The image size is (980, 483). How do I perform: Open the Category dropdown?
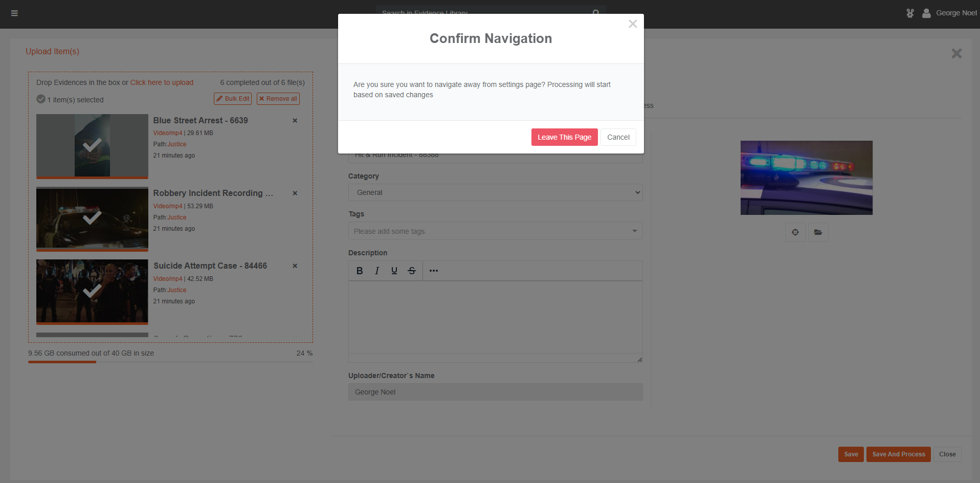pos(495,193)
